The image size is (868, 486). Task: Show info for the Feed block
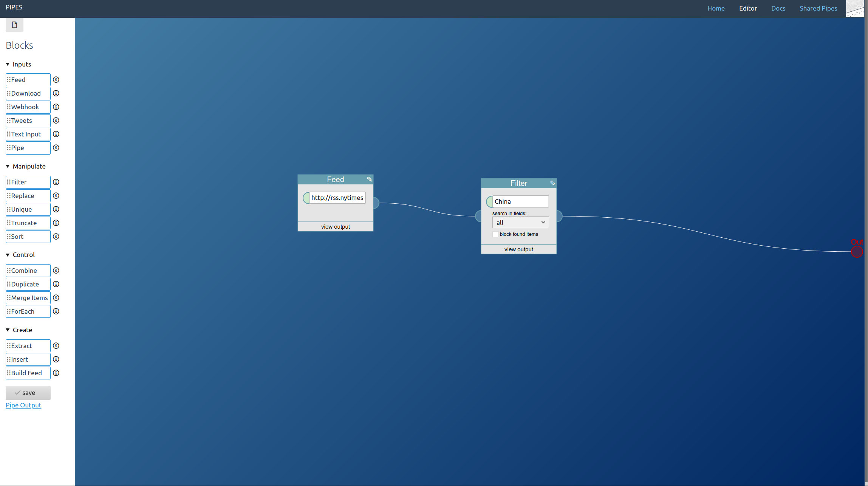pos(56,80)
